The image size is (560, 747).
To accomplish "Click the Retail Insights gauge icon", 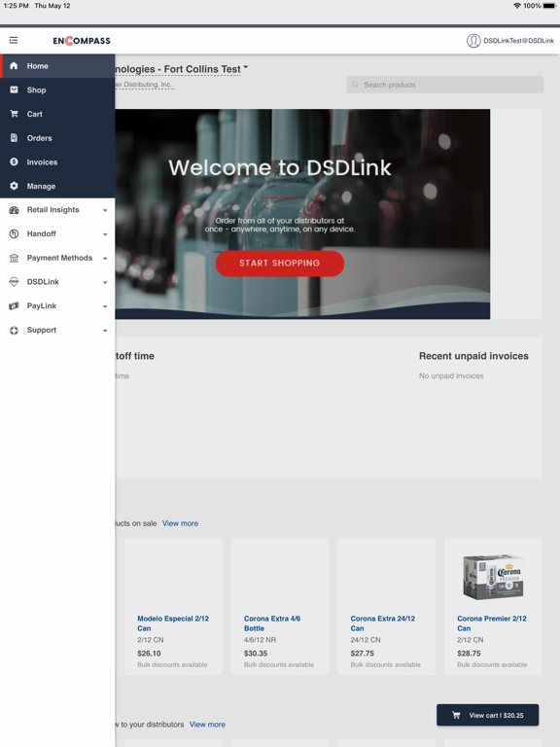I will [14, 210].
